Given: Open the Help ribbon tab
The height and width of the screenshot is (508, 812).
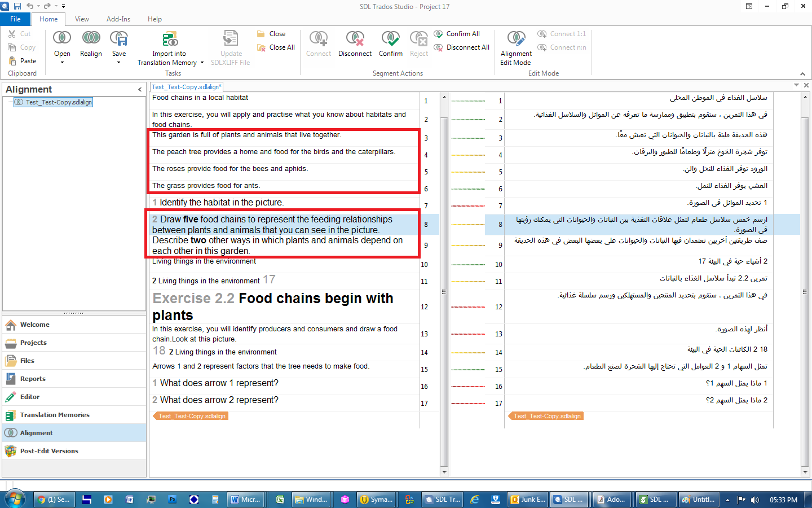Looking at the screenshot, I should [x=155, y=19].
